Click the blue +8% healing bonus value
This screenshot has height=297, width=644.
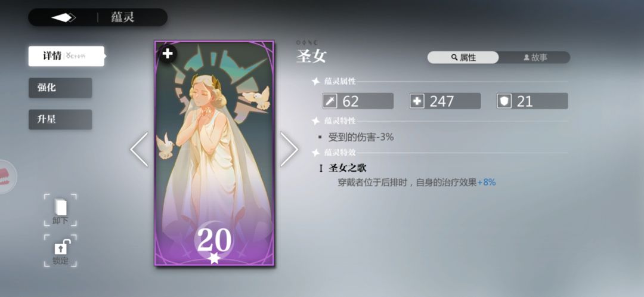pos(487,182)
